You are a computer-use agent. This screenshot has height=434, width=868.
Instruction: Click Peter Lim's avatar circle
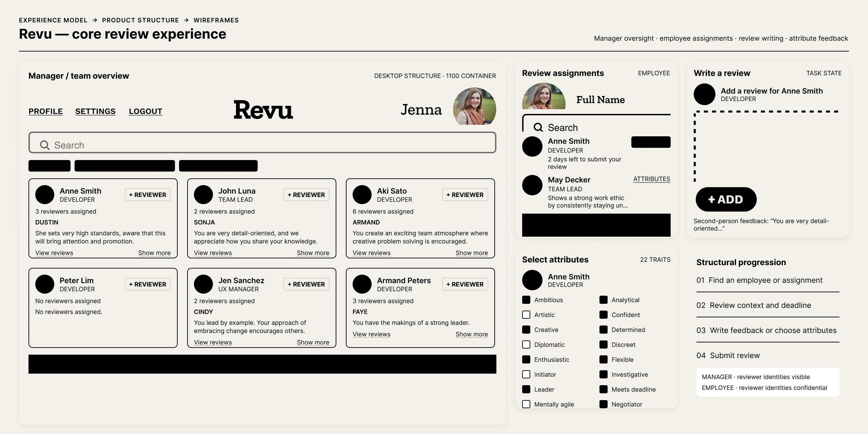[x=45, y=284]
